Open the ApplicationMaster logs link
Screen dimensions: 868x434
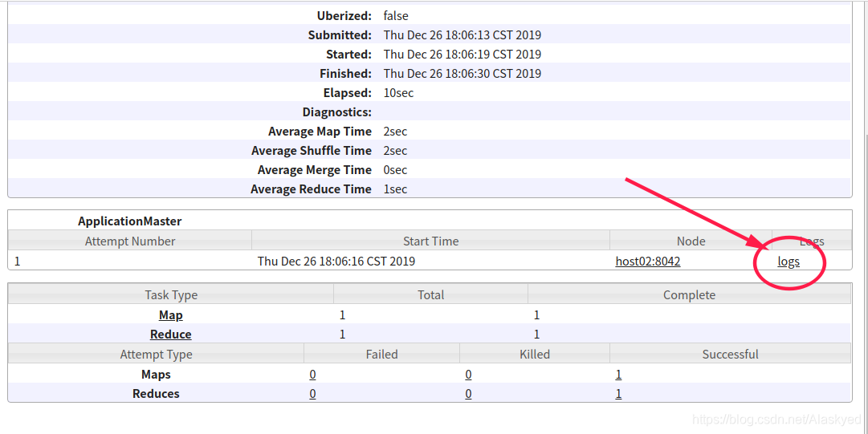coord(789,262)
